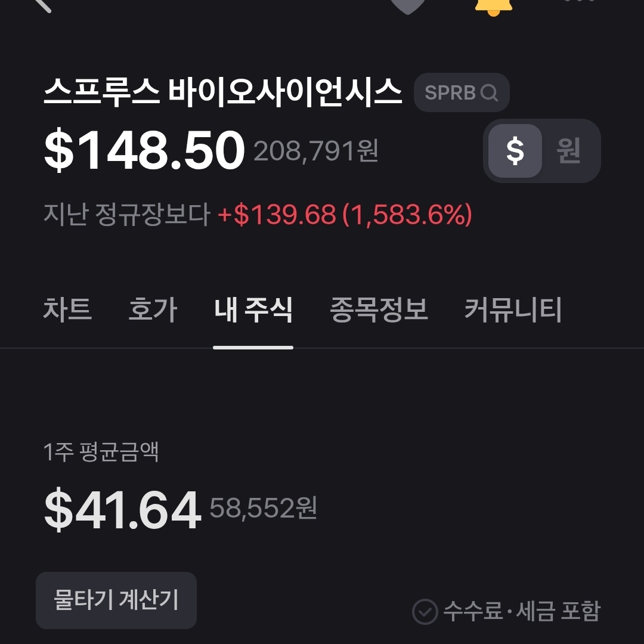Screen dimensions: 644x644
Task: Go to the 커뮤니티 tab
Action: 513,310
